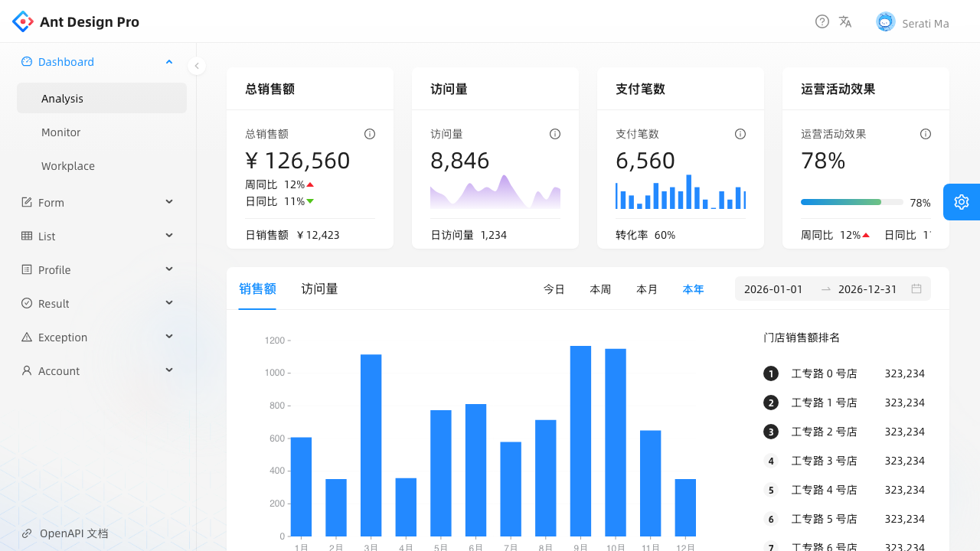This screenshot has width=980, height=551.
Task: Collapse the Dashboard menu section
Action: (169, 61)
